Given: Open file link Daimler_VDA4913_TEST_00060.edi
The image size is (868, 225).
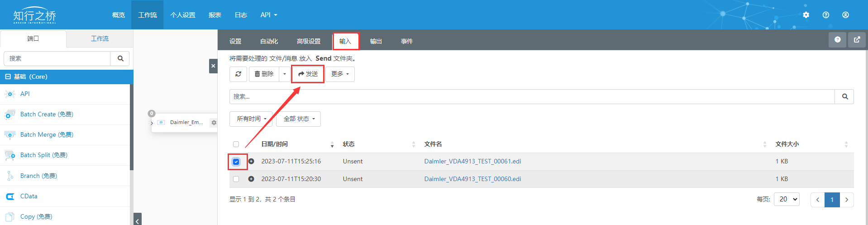Looking at the screenshot, I should (x=472, y=179).
